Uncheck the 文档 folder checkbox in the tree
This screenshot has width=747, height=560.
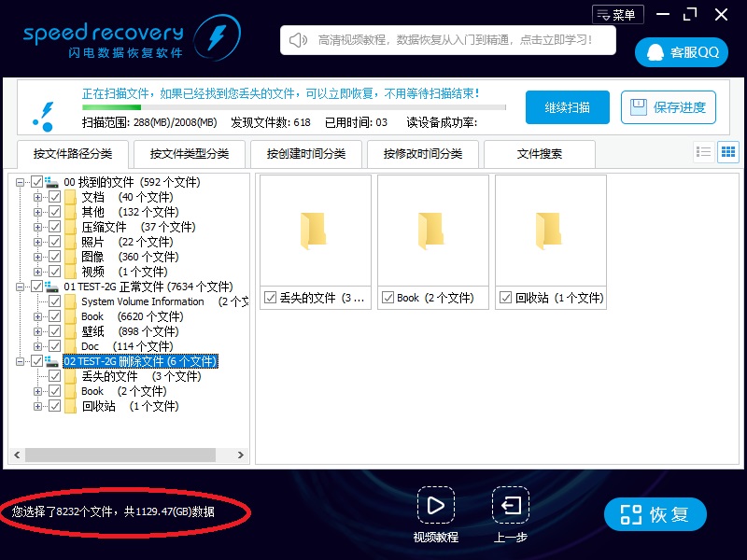pyautogui.click(x=55, y=197)
